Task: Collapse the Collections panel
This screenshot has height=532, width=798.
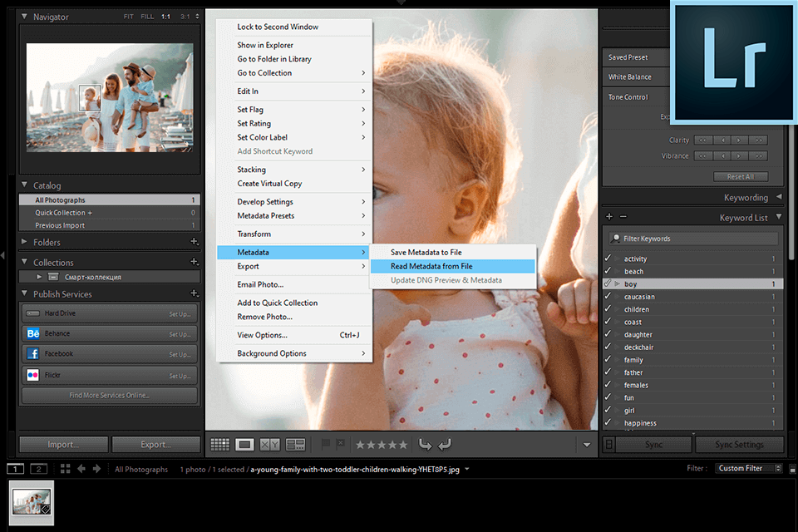Action: coord(24,262)
